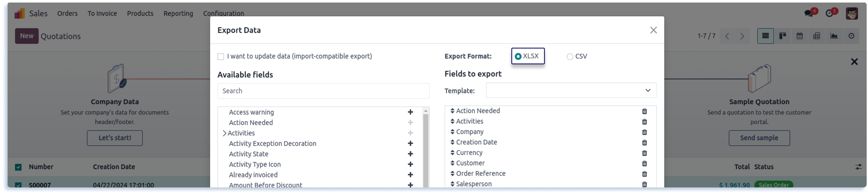Reorder handle for Company field
Image resolution: width=868 pixels, height=194 pixels.
(452, 132)
